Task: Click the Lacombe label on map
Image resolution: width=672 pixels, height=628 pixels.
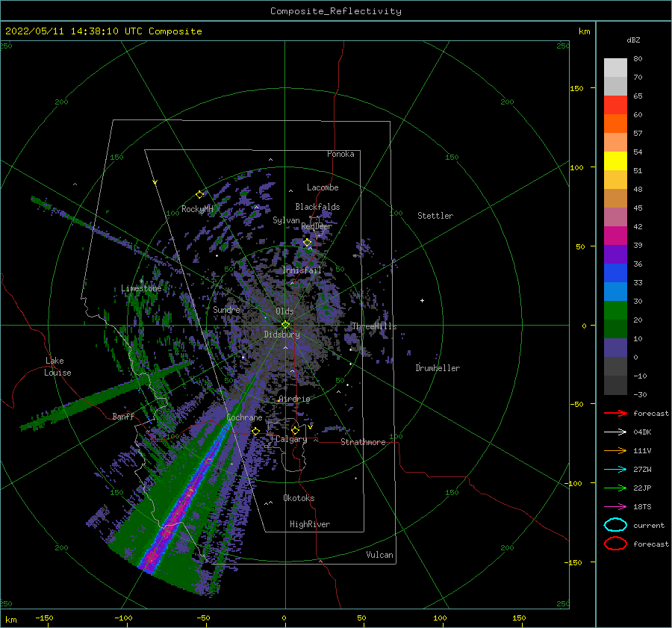Action: pos(323,187)
